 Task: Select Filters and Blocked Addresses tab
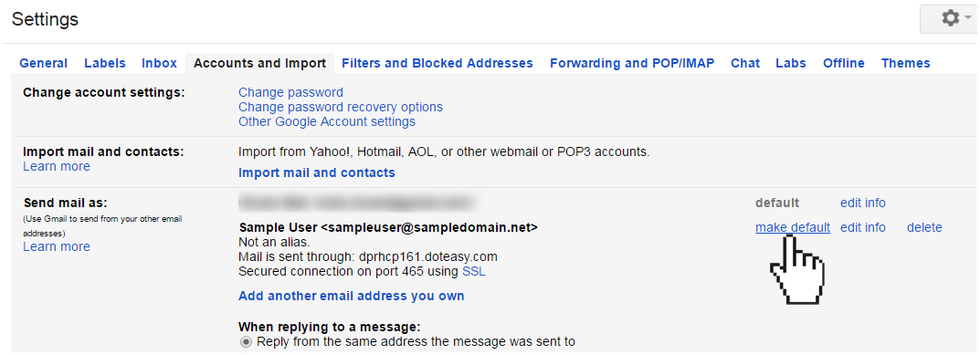pos(437,63)
